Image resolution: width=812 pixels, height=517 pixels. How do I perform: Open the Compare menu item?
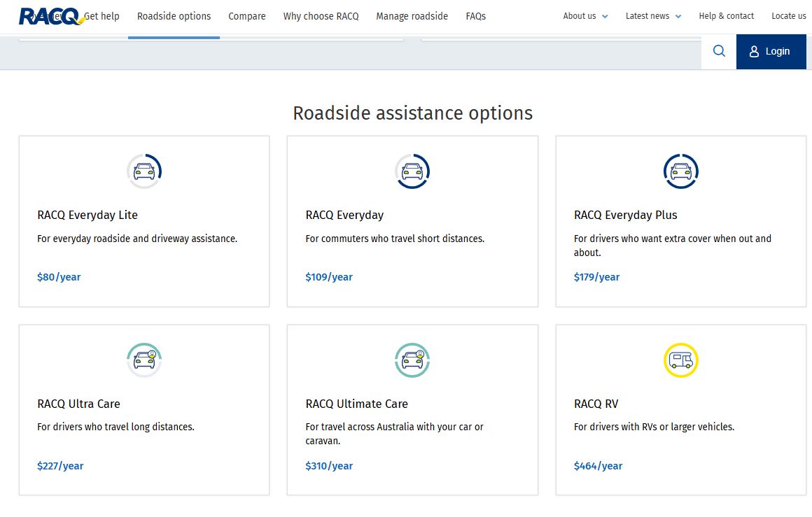coord(246,15)
